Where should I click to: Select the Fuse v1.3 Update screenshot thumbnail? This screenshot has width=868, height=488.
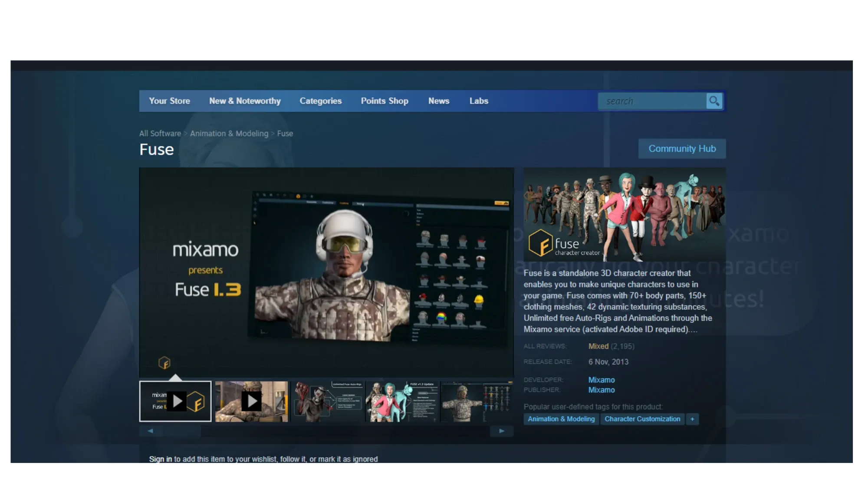pyautogui.click(x=402, y=401)
